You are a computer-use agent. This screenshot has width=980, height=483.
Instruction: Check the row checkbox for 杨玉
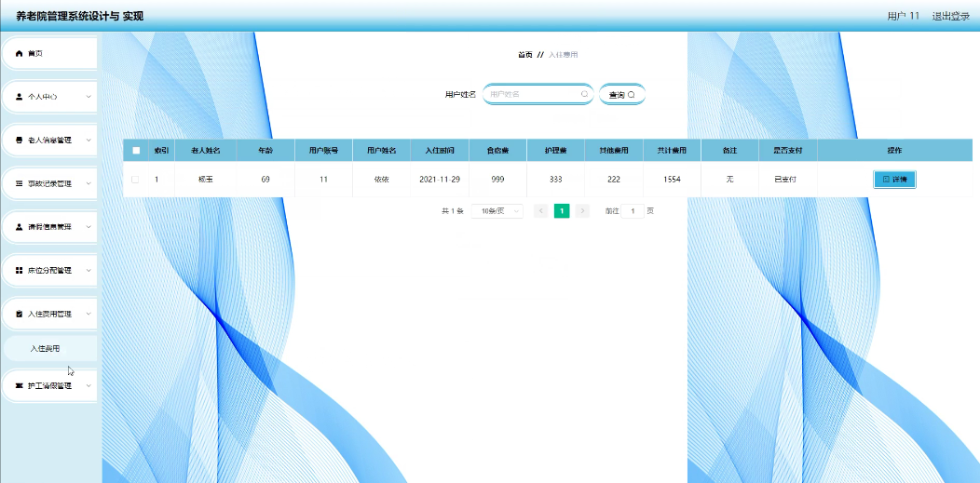[136, 179]
